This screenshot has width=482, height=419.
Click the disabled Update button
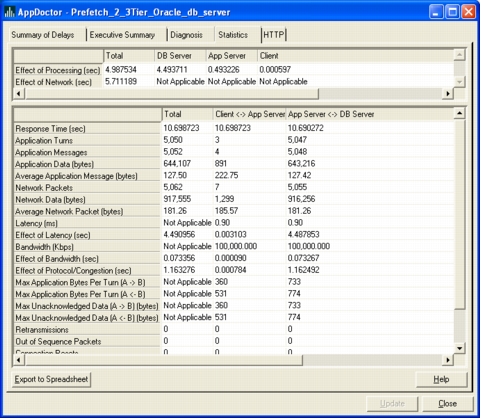pyautogui.click(x=392, y=404)
